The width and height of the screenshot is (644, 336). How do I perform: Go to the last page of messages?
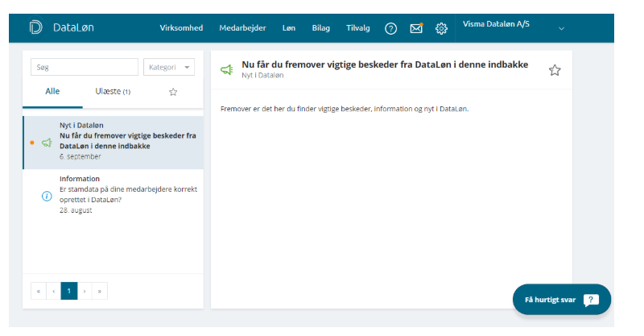point(100,291)
